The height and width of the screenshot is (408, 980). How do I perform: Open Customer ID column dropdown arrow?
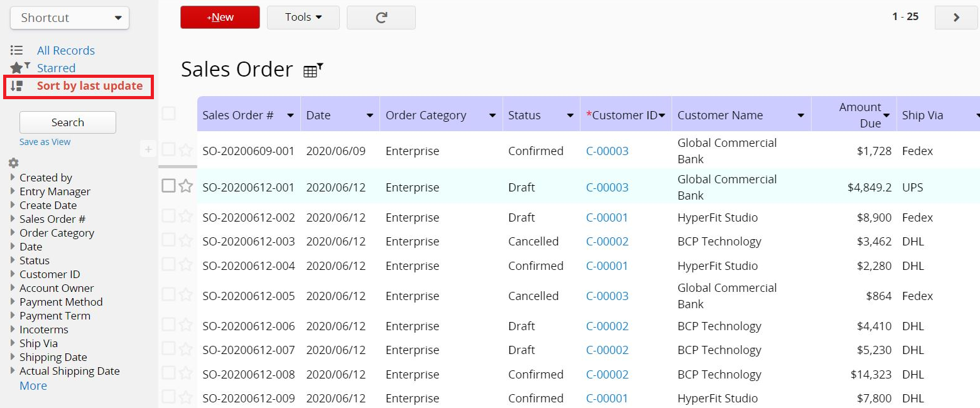[x=662, y=115]
